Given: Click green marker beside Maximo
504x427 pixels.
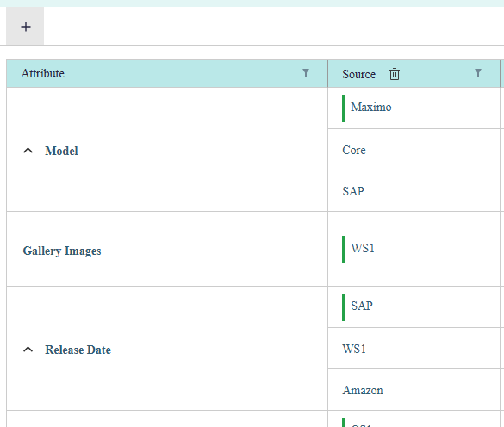Looking at the screenshot, I should (x=344, y=108).
